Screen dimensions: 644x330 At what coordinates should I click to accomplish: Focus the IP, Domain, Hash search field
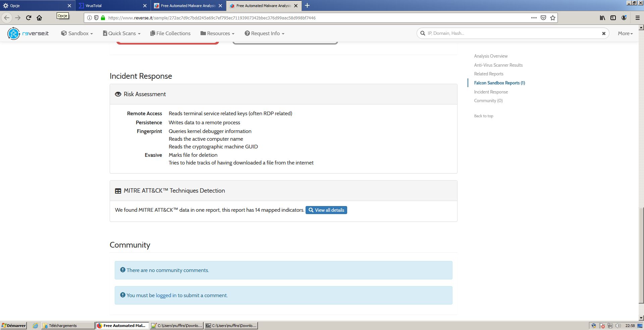click(x=513, y=33)
